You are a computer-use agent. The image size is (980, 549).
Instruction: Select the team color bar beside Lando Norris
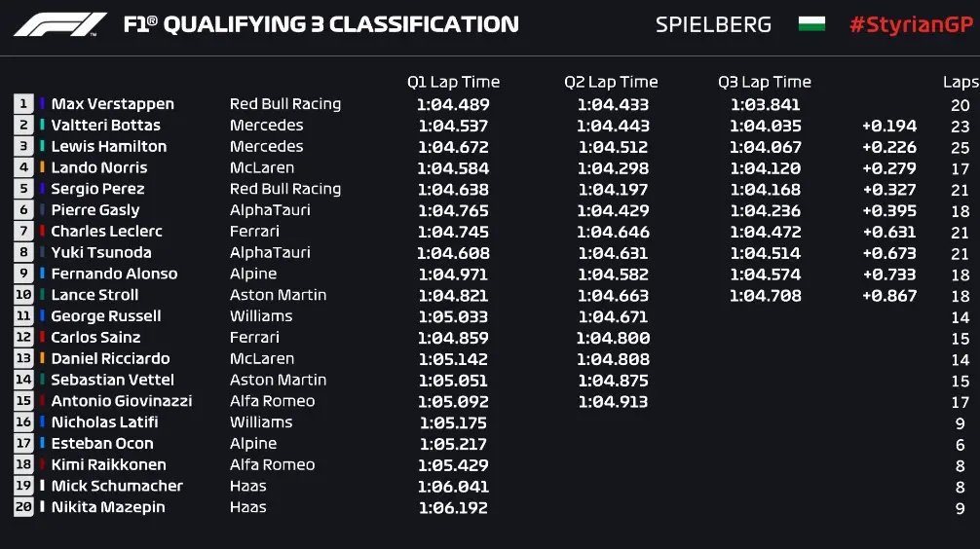click(x=43, y=167)
